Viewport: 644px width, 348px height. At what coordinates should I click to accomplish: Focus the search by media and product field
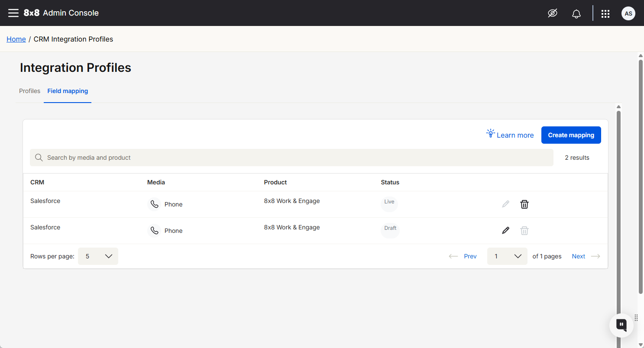291,158
